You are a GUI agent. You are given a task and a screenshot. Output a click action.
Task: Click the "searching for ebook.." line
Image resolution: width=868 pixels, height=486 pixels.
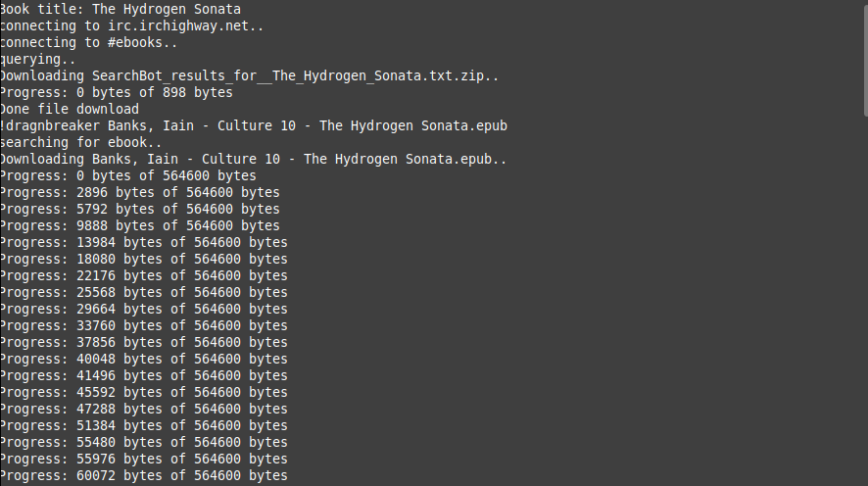pyautogui.click(x=83, y=142)
